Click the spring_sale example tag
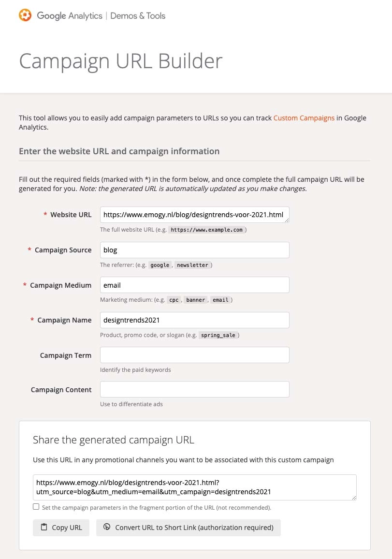Viewport: 392px width, 559px height. click(218, 335)
